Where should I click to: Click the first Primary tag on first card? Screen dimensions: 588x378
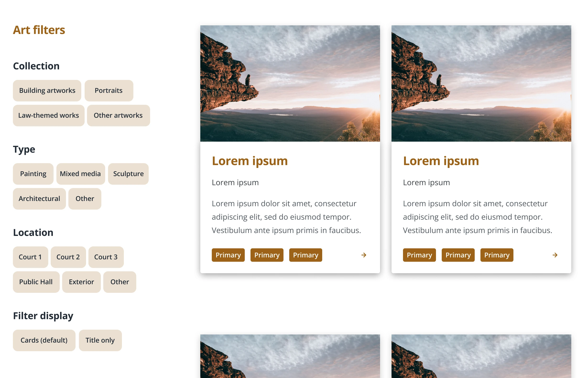(228, 255)
